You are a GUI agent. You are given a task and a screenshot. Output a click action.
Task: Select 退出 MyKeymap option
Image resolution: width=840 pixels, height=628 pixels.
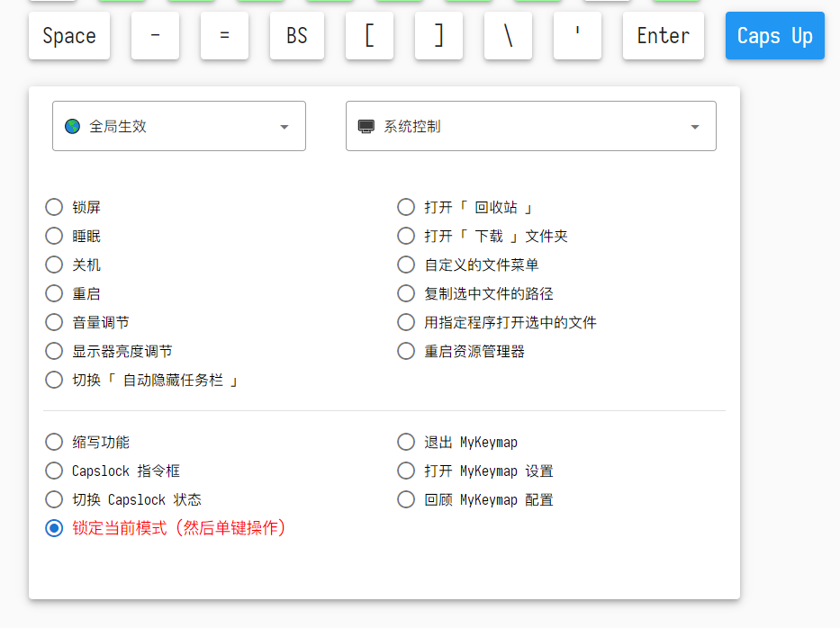point(406,442)
